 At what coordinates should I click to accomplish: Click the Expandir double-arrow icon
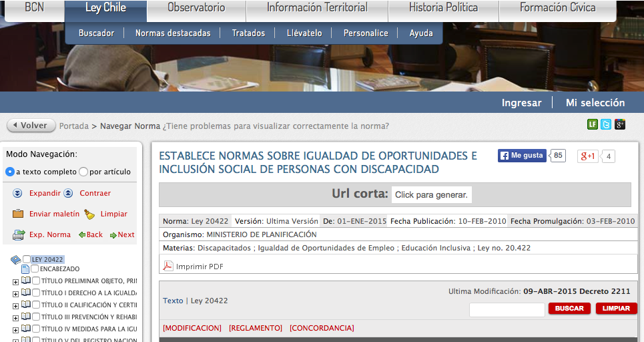(x=18, y=193)
